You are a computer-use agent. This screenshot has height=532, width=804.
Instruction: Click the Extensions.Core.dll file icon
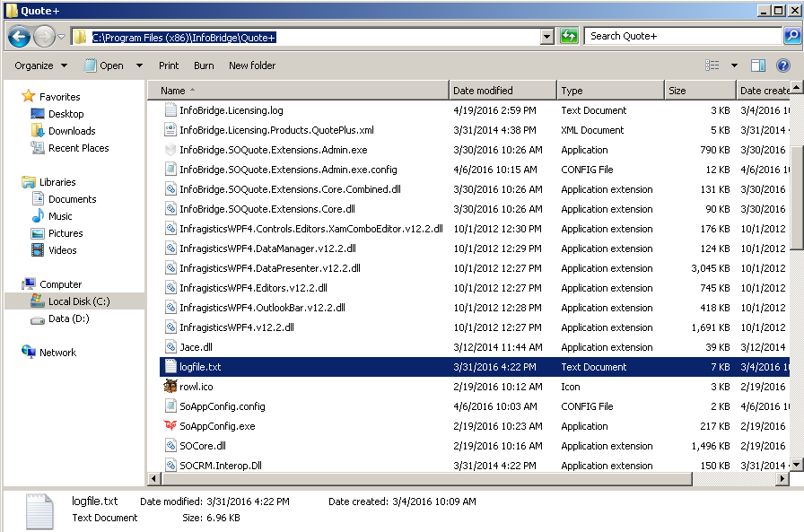(x=170, y=209)
